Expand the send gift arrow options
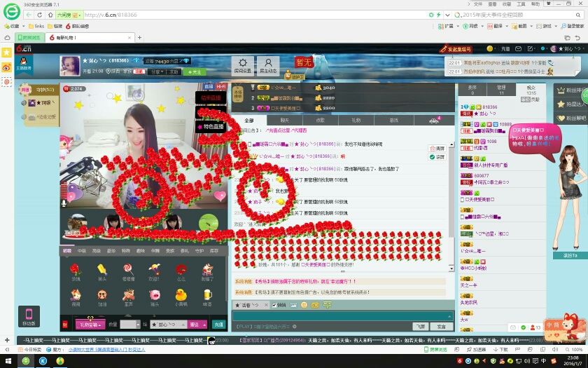Viewport: 588px width, 368px height. [204, 325]
